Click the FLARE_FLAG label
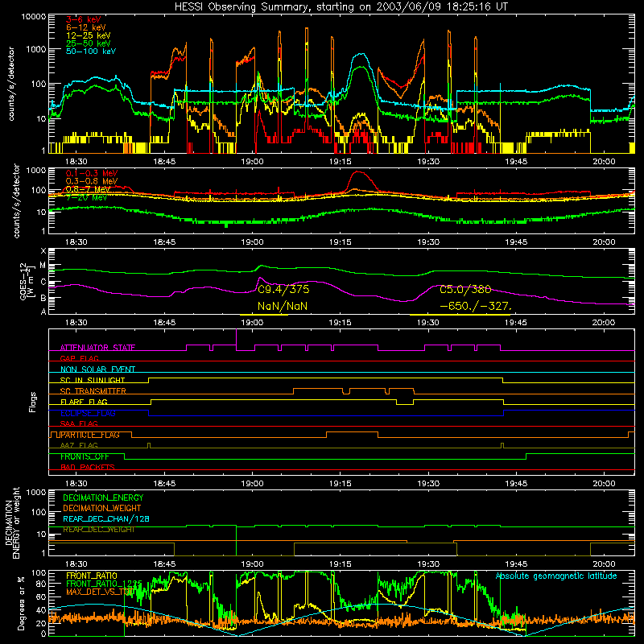This screenshot has height=644, width=644. [84, 402]
